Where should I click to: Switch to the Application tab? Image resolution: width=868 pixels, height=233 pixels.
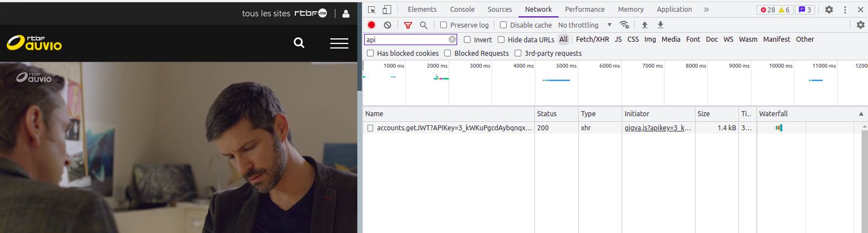pyautogui.click(x=674, y=10)
